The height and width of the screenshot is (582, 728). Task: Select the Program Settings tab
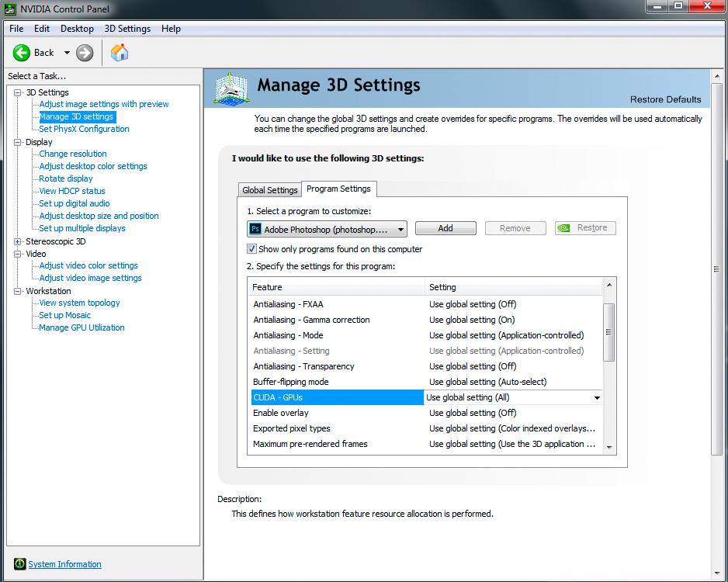tap(338, 189)
